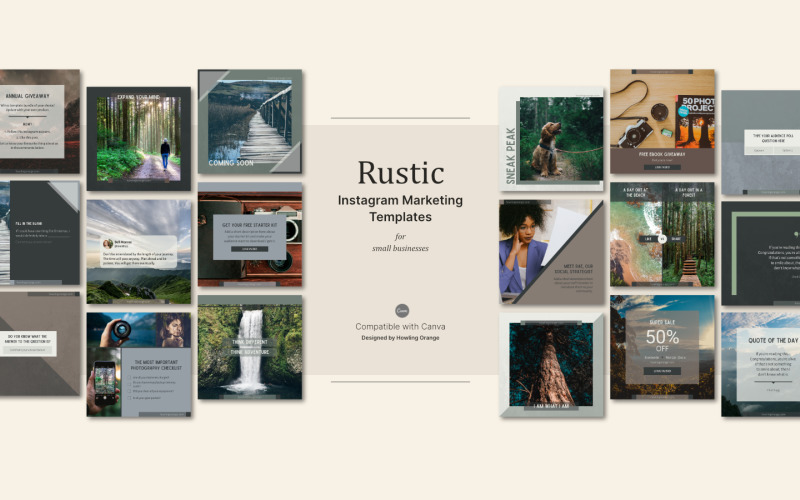
Task: Click 'Designed by Howling Orange' credit
Action: coord(401,338)
